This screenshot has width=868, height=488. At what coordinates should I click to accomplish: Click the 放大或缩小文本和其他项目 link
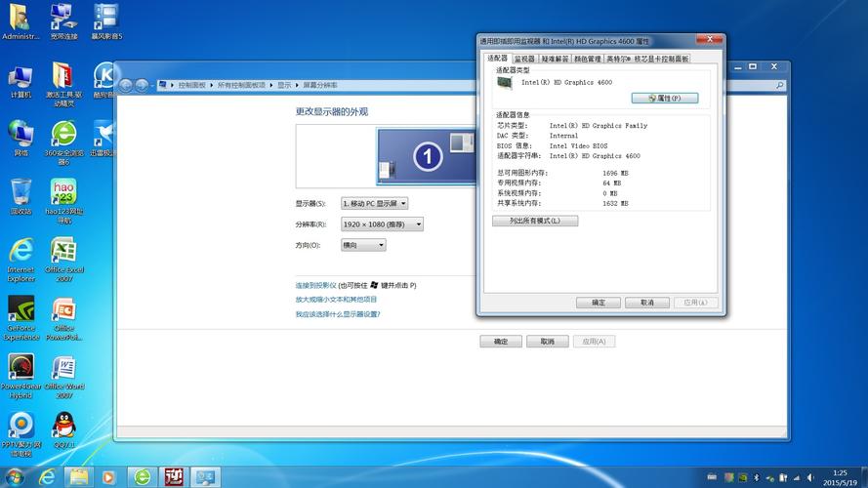(336, 300)
